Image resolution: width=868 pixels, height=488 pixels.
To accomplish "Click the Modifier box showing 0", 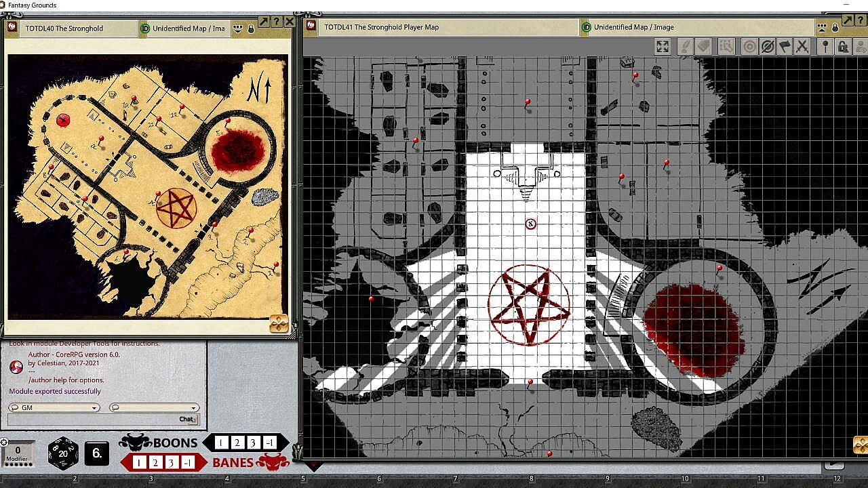I will pyautogui.click(x=18, y=454).
